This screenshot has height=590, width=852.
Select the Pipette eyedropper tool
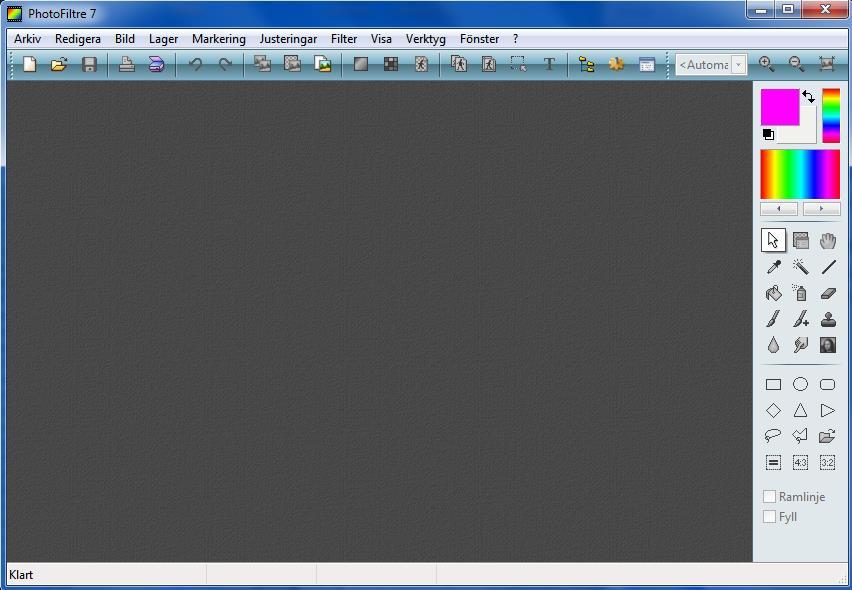(773, 267)
